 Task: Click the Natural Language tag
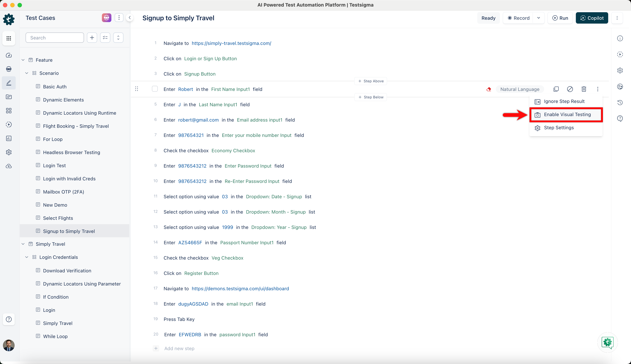[520, 89]
